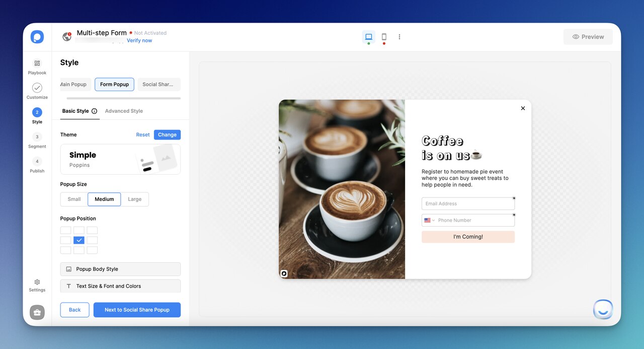Viewport: 644px width, 349px height.
Task: Click the website globe icon in header
Action: [x=66, y=37]
